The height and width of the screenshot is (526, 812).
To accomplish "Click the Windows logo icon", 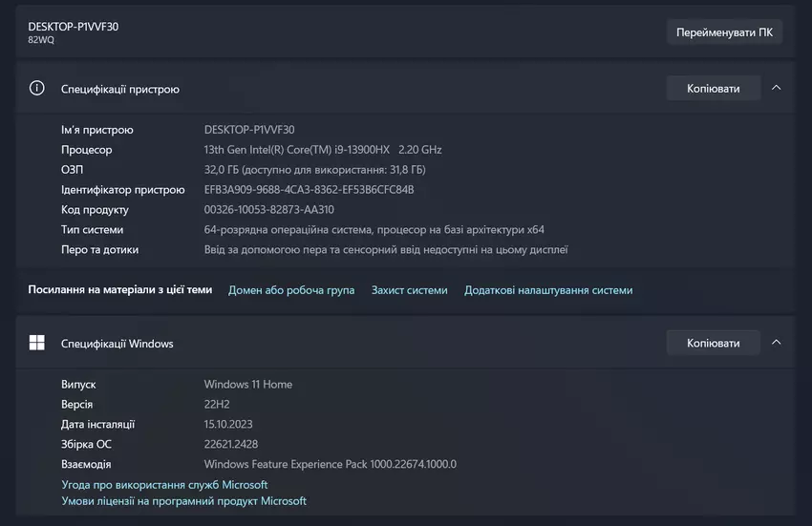I will [37, 343].
